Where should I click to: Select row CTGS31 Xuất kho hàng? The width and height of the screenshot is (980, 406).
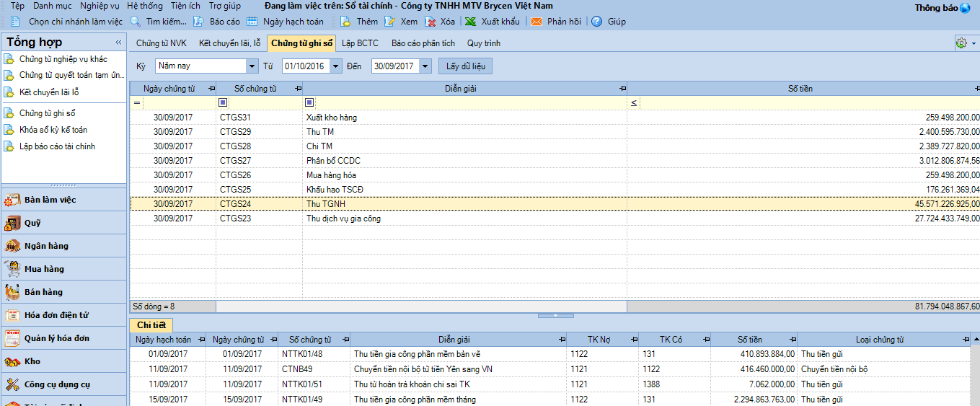tap(554, 118)
